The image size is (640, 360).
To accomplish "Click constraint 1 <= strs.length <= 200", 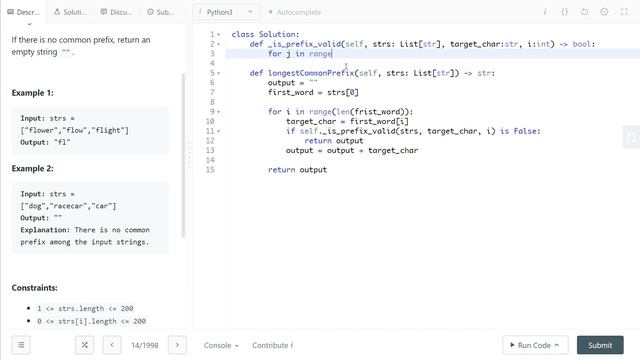I will pyautogui.click(x=85, y=309).
